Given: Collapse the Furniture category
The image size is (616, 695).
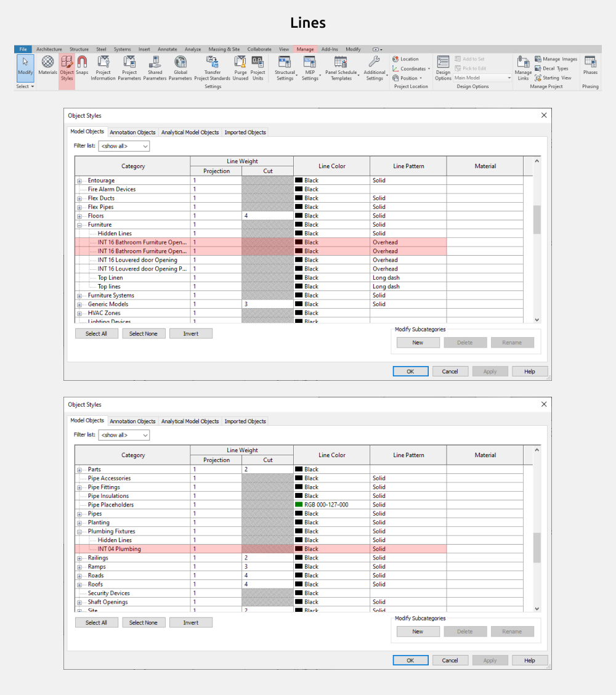Looking at the screenshot, I should [x=79, y=225].
